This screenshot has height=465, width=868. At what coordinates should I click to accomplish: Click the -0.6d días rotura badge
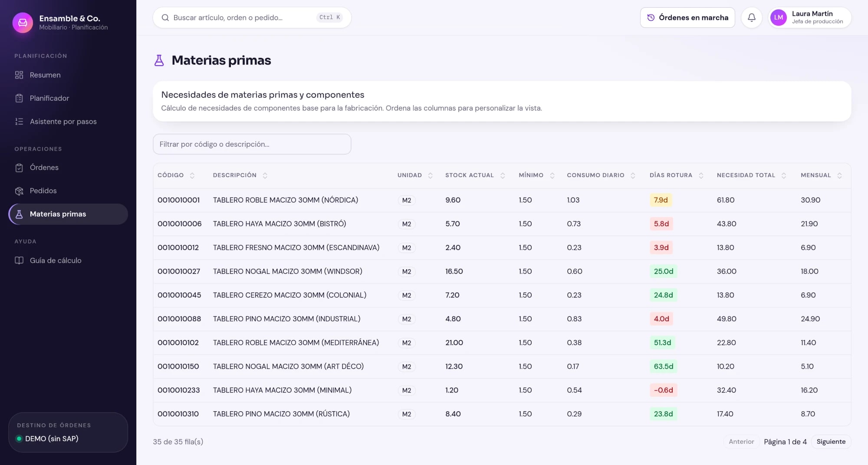point(663,390)
